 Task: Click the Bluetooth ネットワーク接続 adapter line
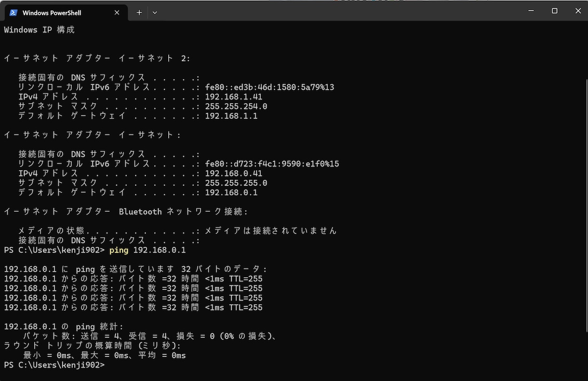pos(126,212)
